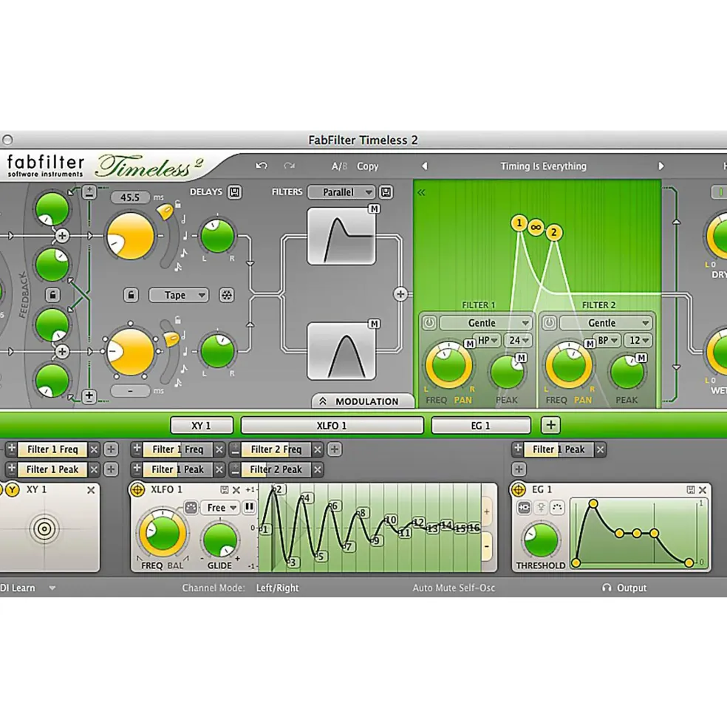Toggle the top delay sync padlock

178,204
